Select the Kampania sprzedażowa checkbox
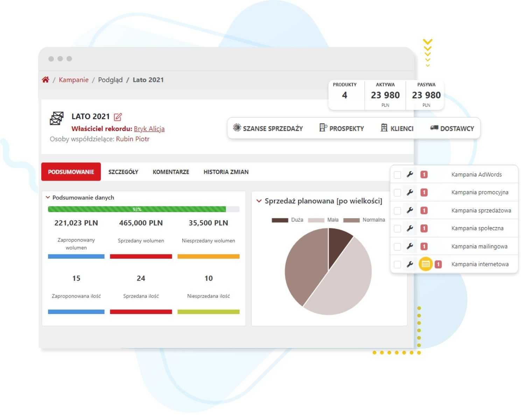The width and height of the screenshot is (525, 420). tap(397, 211)
